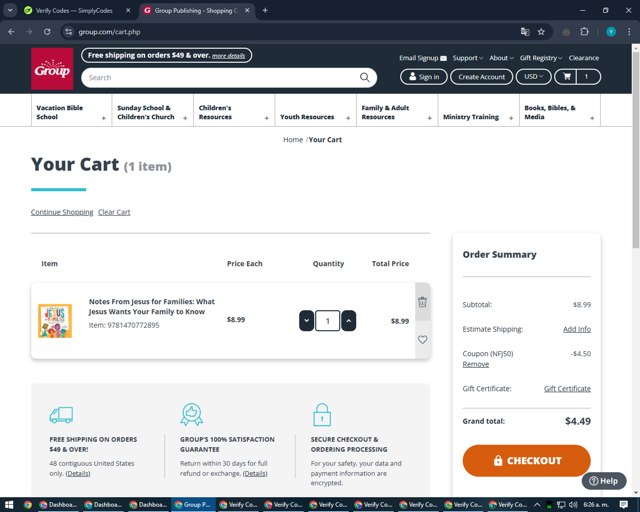
Task: Open the Support dropdown
Action: click(x=468, y=58)
